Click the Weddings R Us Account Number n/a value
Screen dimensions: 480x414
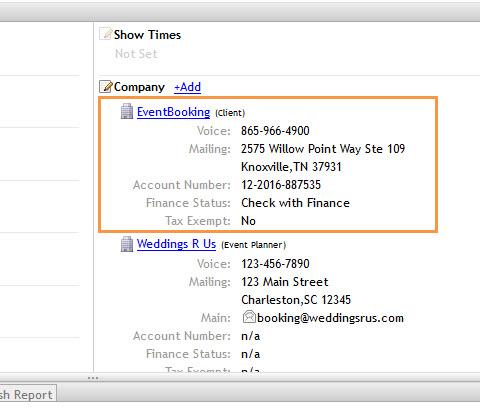point(250,336)
